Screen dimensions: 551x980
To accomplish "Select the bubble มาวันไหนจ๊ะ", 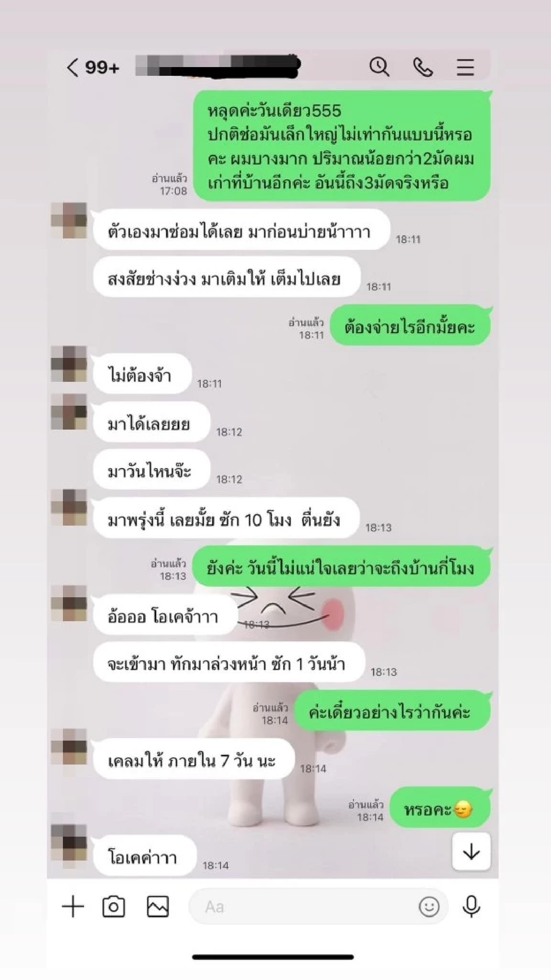I will (151, 470).
